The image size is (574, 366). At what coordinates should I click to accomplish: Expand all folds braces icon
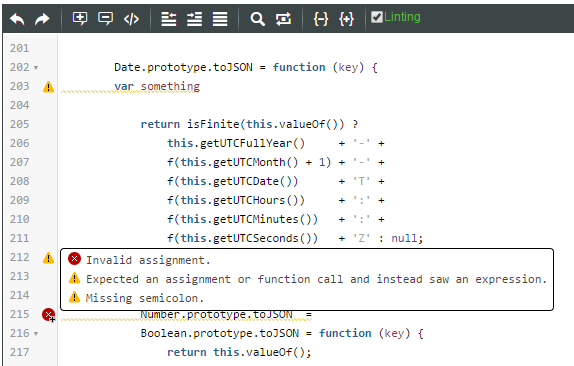(x=346, y=19)
